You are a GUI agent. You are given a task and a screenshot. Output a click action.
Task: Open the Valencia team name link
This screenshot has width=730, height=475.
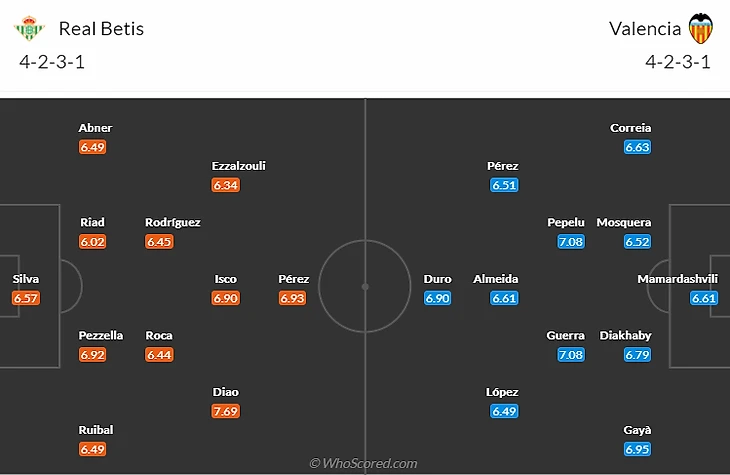[645, 28]
